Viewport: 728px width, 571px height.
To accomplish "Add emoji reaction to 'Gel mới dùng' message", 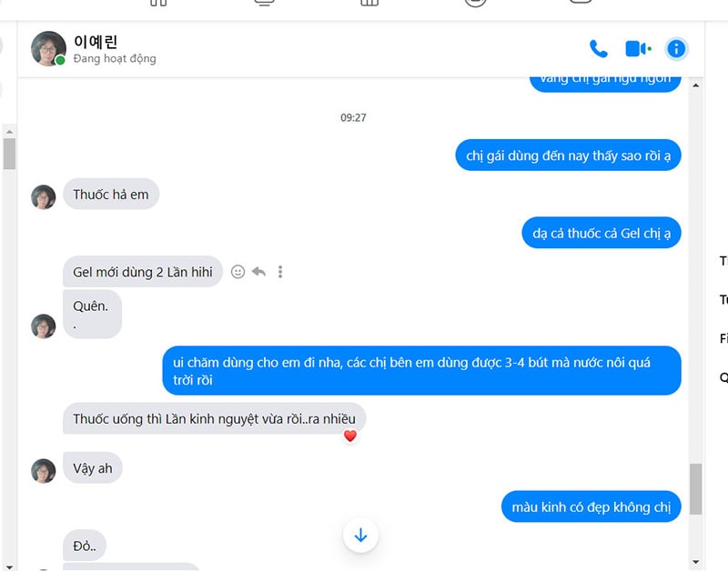I will point(238,272).
